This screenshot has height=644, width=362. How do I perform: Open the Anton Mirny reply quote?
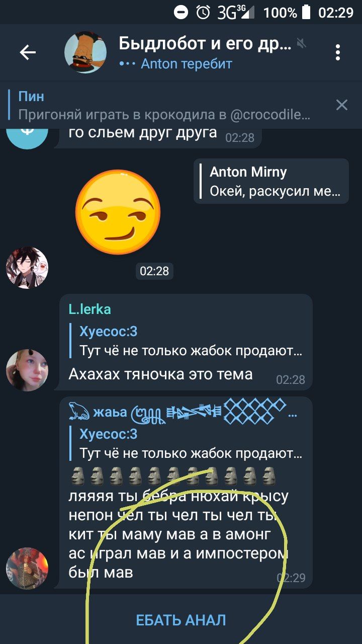[271, 181]
